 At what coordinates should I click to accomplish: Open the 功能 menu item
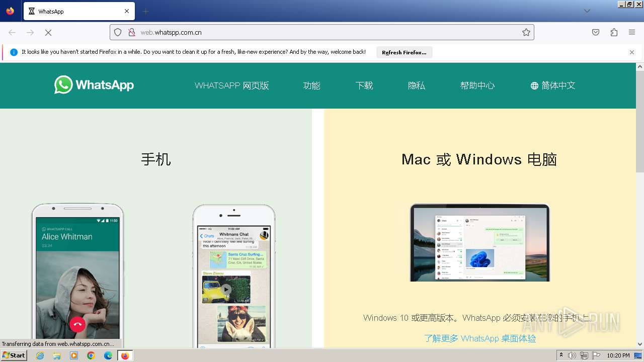pos(312,85)
